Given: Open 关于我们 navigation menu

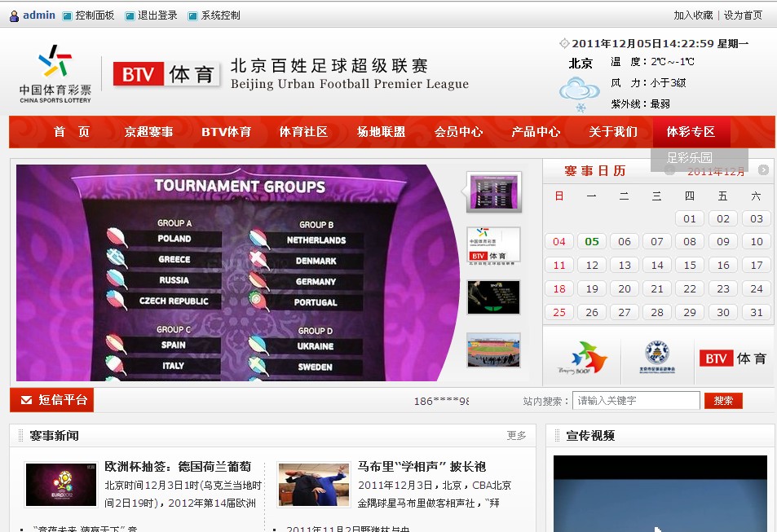Looking at the screenshot, I should (x=613, y=132).
